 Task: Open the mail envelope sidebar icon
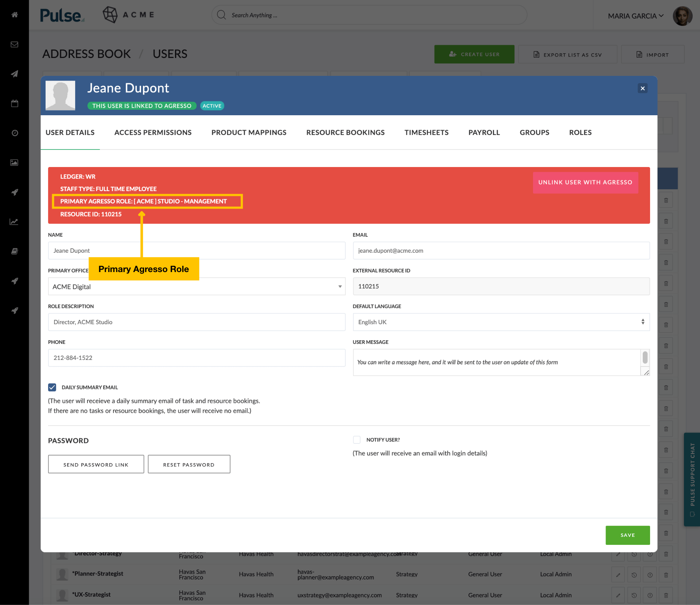[15, 44]
